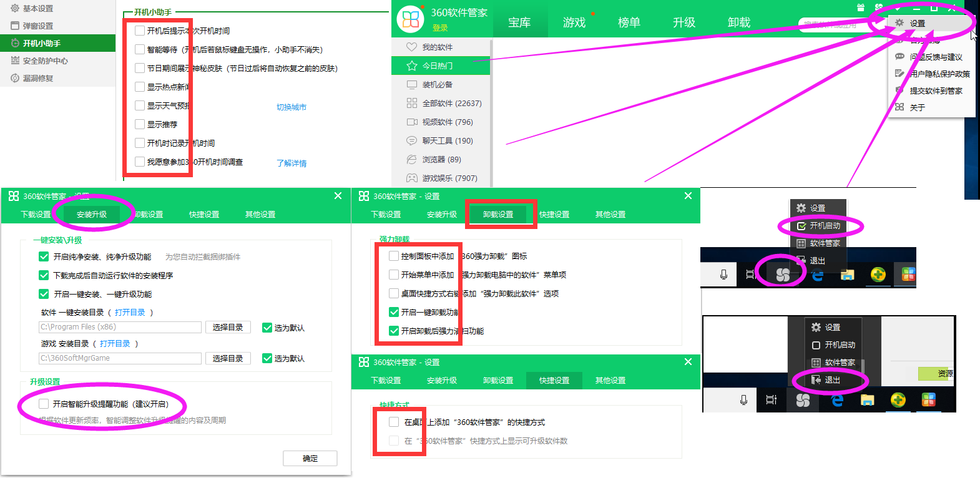Open My Software via heart icon
This screenshot has width=980, height=478.
(411, 47)
